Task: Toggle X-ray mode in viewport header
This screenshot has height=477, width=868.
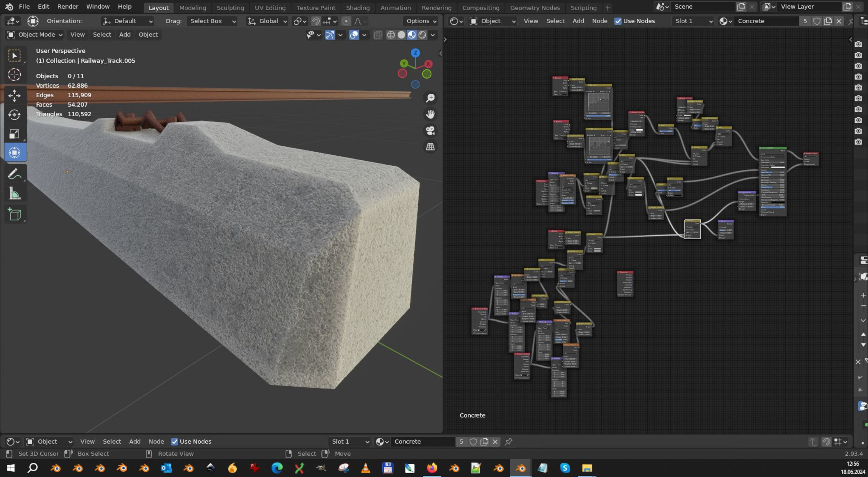Action: [378, 35]
